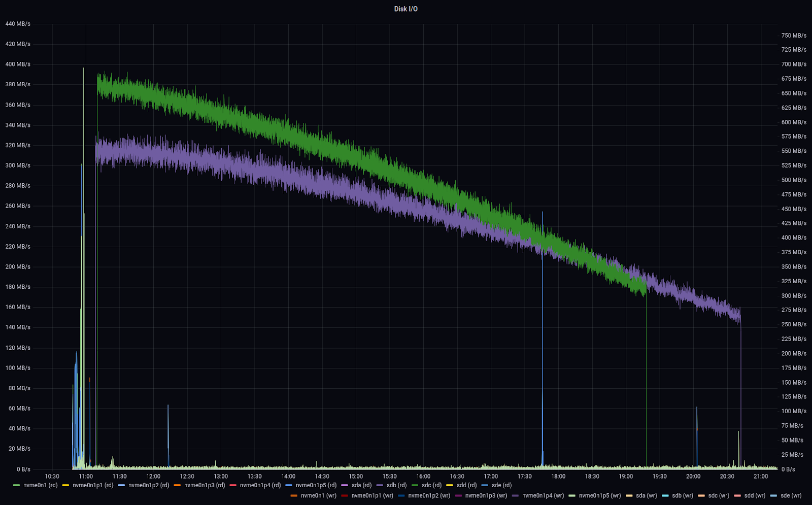The width and height of the screenshot is (812, 505).
Task: Toggle sda (wr) series visibility
Action: tap(647, 495)
